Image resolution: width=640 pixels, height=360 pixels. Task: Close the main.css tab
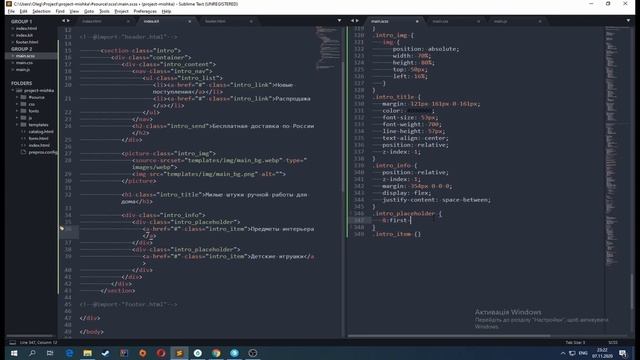click(478, 21)
